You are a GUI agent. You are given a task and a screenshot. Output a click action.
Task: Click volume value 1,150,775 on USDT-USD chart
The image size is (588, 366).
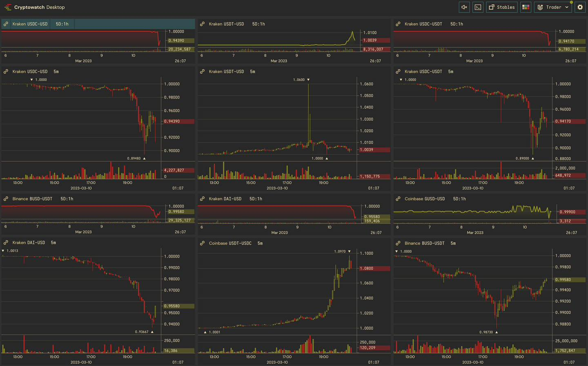click(374, 176)
